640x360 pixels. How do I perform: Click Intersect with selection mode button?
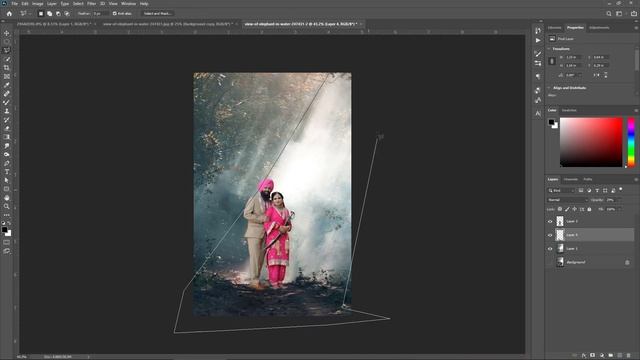coord(67,13)
